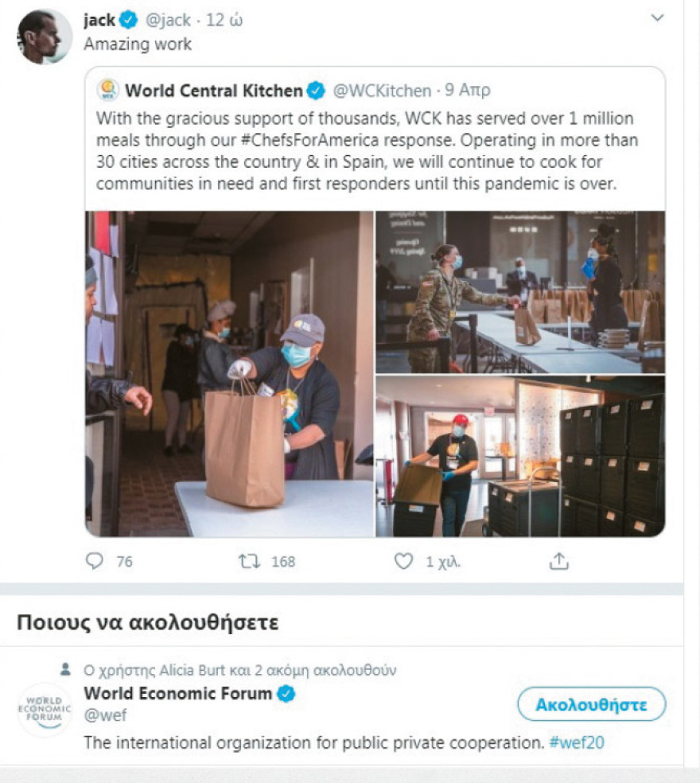Follow World Economic Forum with Ακολουθήστε button
Screen dimensions: 700x783
[x=591, y=704]
